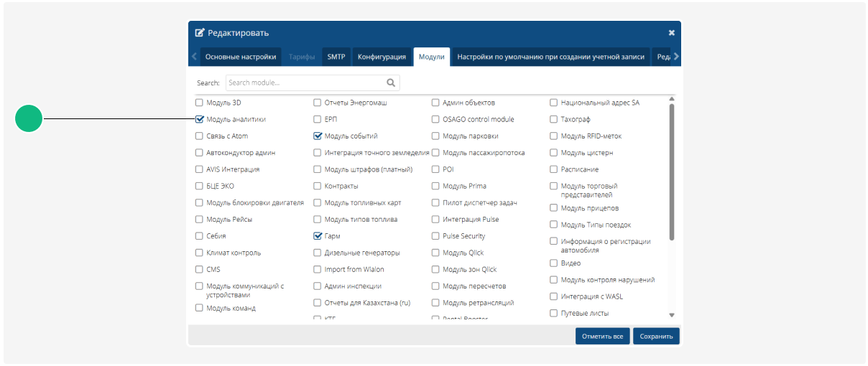Image resolution: width=868 pixels, height=366 pixels.
Task: Toggle the Модуль Рейсы checkbox
Action: (x=200, y=219)
